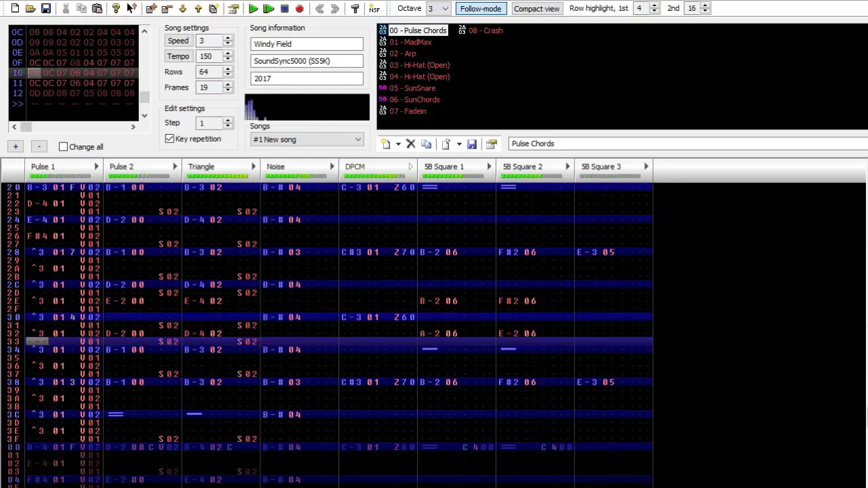This screenshot has width=868, height=488.
Task: Clone the selected instrument
Action: tap(426, 144)
